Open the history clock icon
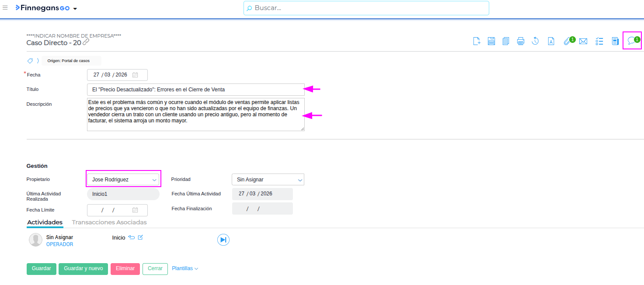This screenshot has height=285, width=644. pyautogui.click(x=535, y=41)
